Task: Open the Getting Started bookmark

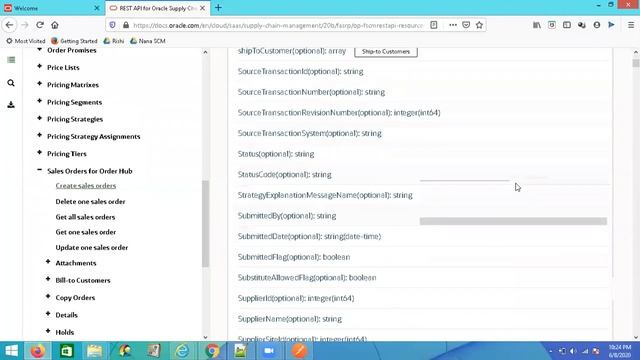Action: (74, 41)
